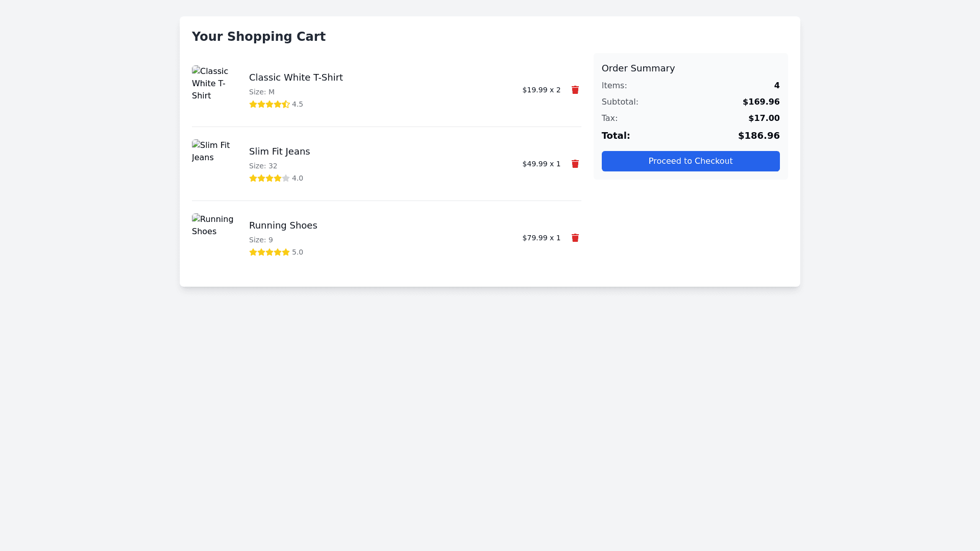Click the $186.96 total amount
The height and width of the screenshot is (551, 980).
[758, 136]
